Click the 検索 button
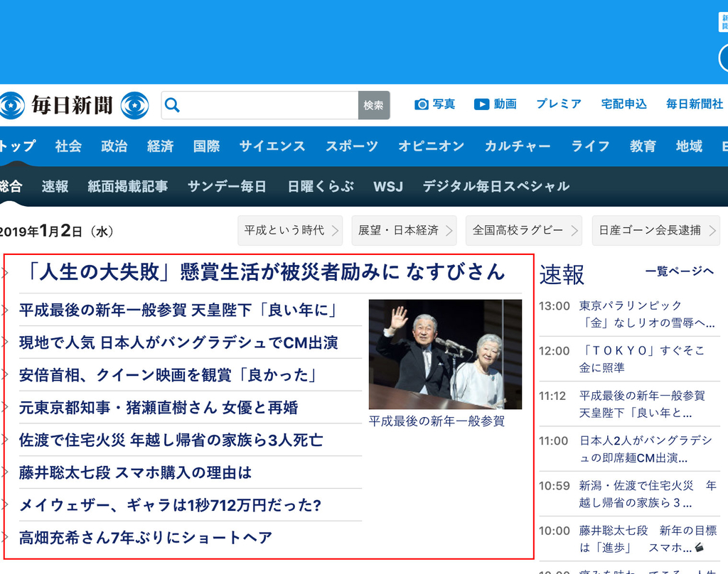The height and width of the screenshot is (574, 728). pos(374,105)
